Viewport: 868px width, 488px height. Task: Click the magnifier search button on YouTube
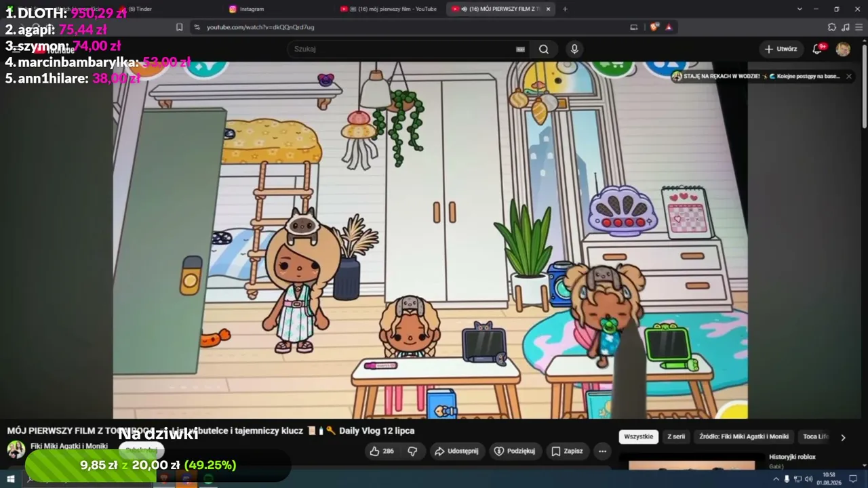point(544,49)
